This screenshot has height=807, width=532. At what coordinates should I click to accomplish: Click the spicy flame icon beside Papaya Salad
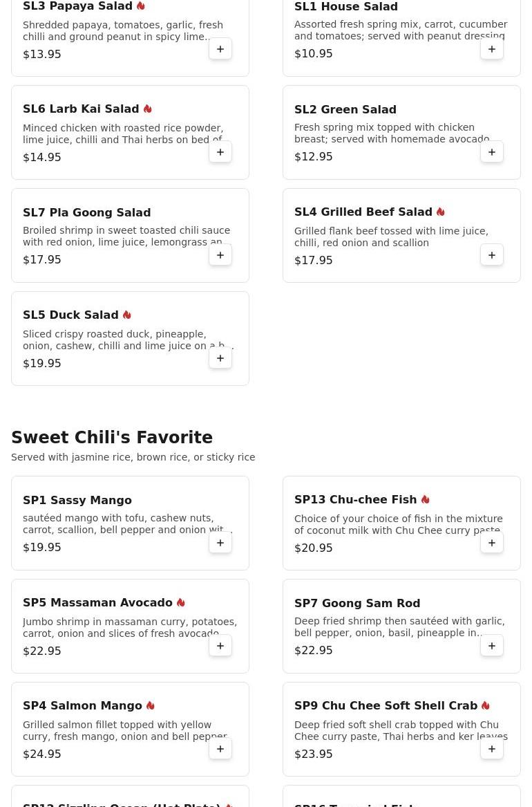(141, 6)
